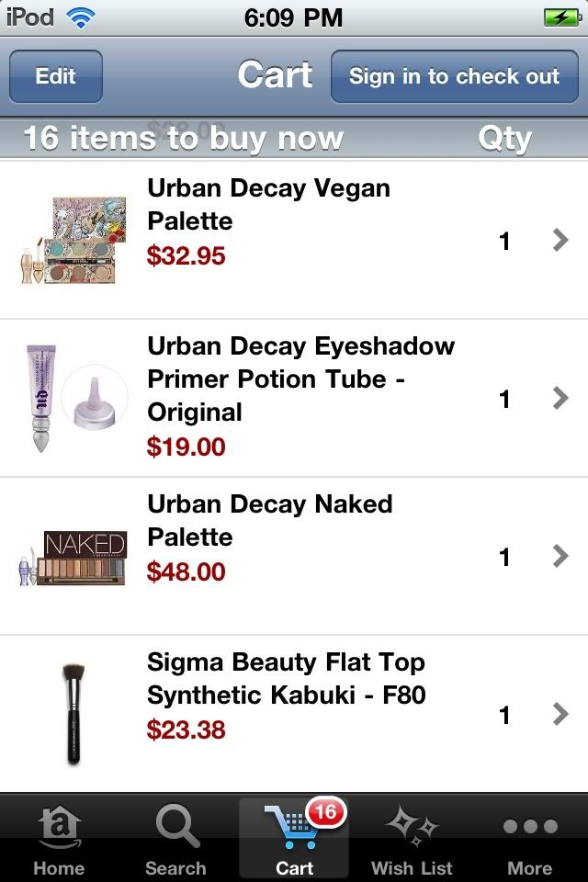
Task: Open the Vegan Palette product image
Action: [x=73, y=240]
